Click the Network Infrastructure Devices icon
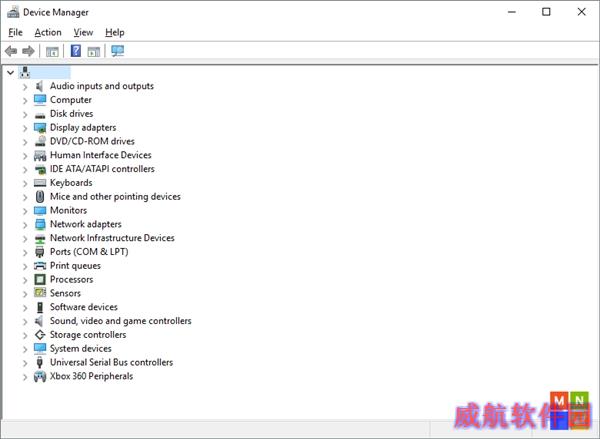This screenshot has height=439, width=600. [x=40, y=239]
